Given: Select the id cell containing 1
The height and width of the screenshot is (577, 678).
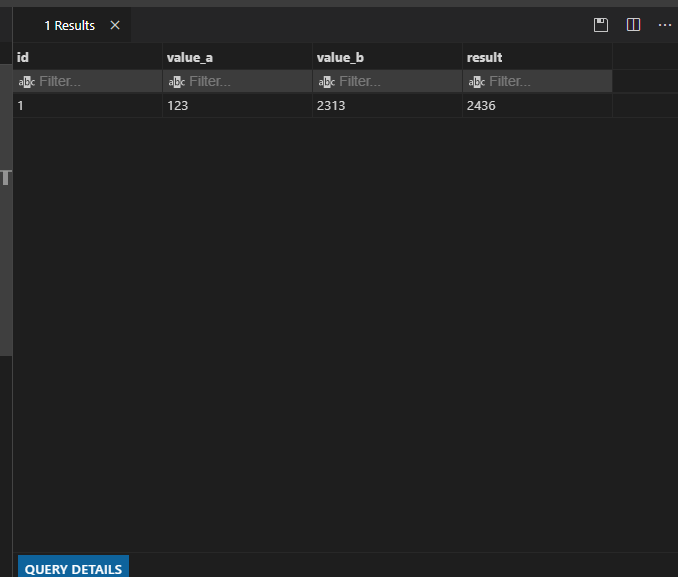Looking at the screenshot, I should click(88, 106).
